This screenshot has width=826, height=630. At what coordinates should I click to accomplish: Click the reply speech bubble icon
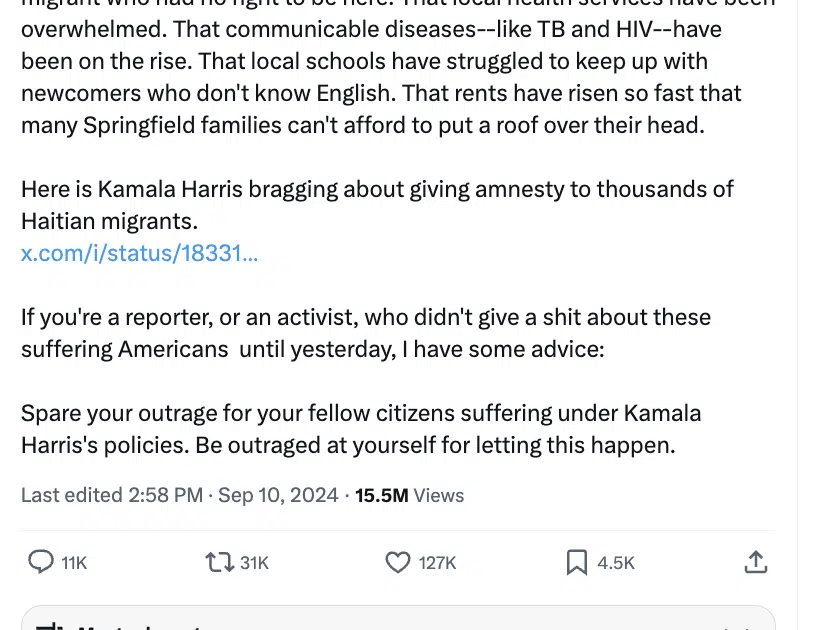(x=41, y=562)
